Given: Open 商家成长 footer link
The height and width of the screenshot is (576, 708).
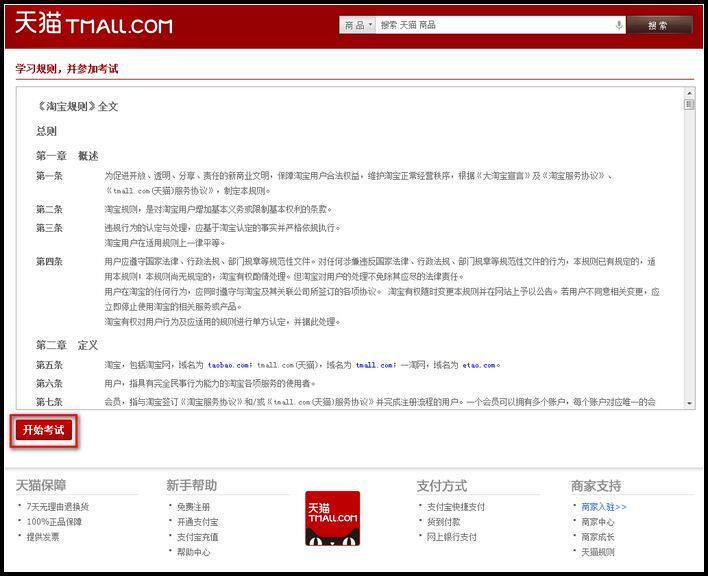Looking at the screenshot, I should pyautogui.click(x=598, y=537).
